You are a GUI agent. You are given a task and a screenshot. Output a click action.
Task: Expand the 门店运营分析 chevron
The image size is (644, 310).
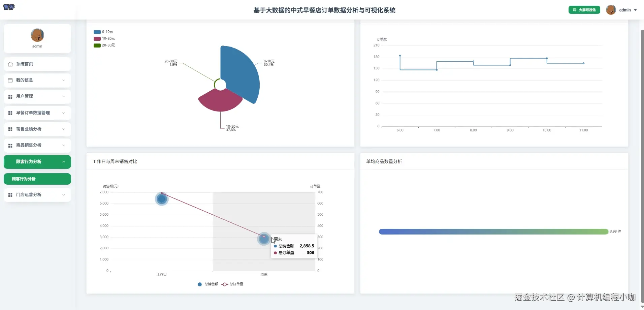pos(64,195)
